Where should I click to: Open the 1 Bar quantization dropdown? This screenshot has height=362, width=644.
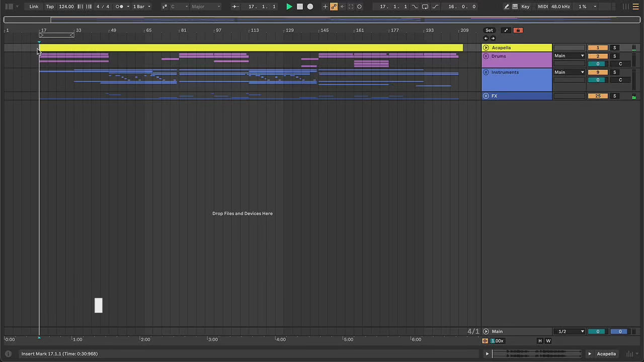141,7
